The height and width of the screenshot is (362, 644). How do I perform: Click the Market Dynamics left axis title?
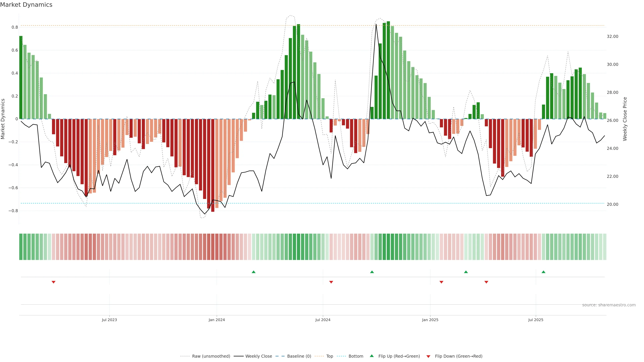3,119
